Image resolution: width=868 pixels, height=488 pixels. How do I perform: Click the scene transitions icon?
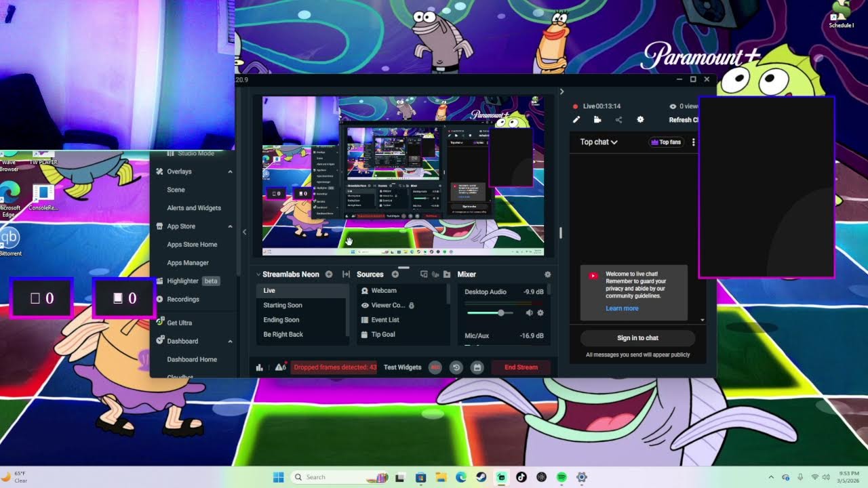tap(346, 274)
